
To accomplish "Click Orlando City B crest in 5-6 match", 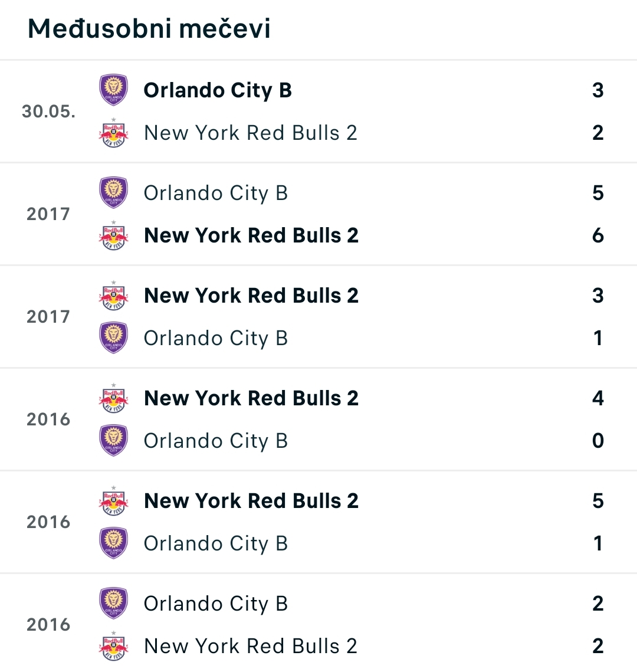I will (113, 193).
